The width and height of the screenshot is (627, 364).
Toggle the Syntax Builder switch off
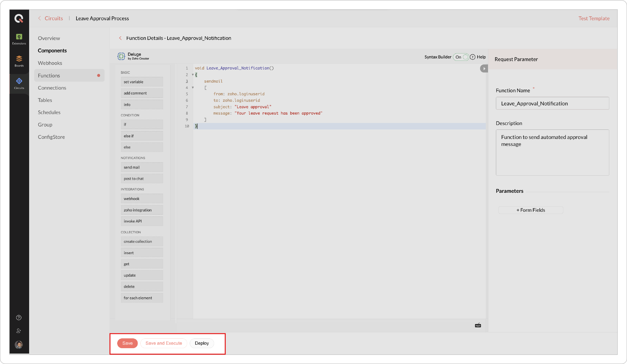point(461,57)
